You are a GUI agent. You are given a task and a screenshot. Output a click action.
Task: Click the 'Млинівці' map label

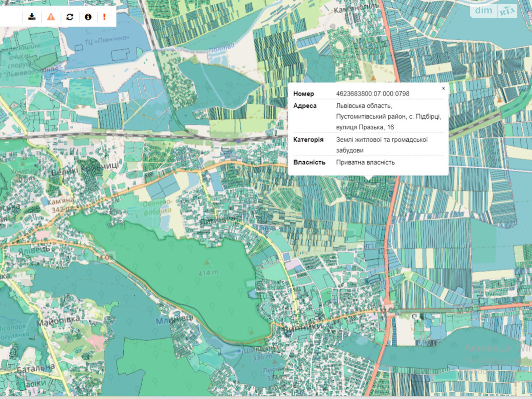[174, 320]
